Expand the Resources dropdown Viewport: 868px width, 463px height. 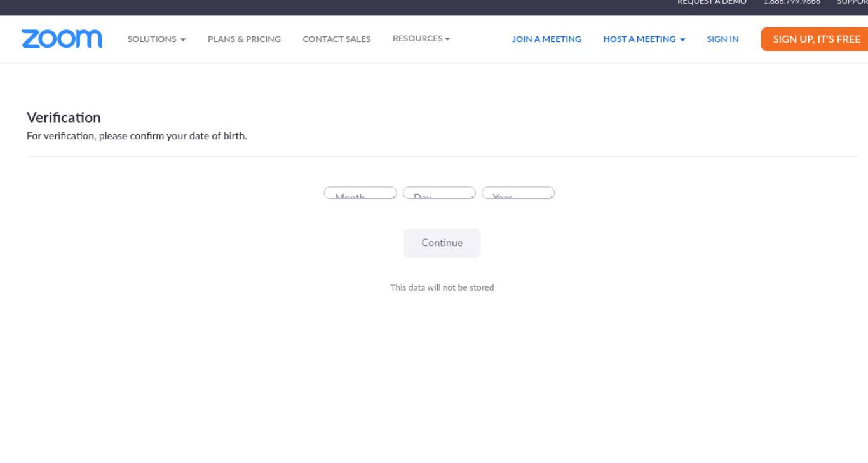pos(421,38)
